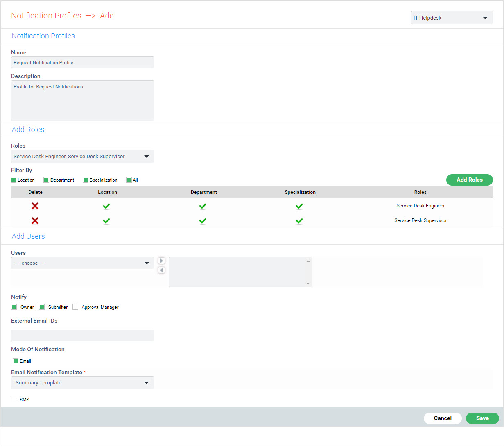Open the Users choose dropdown

tap(82, 263)
